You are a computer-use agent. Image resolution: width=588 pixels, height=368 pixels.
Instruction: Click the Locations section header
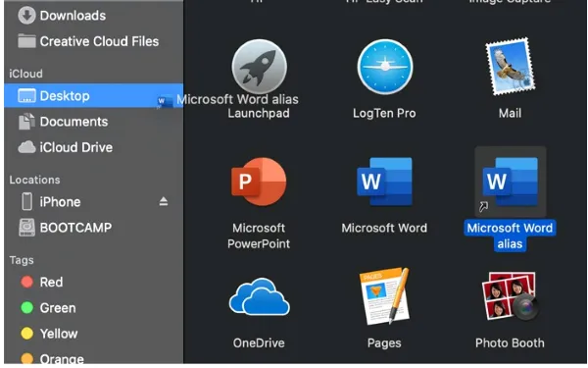coord(34,180)
